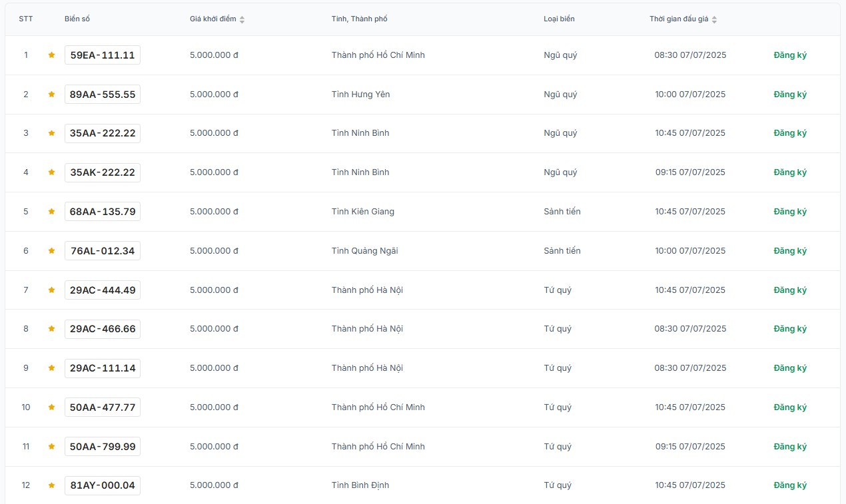This screenshot has height=504, width=846.
Task: Select plate badge 68AA-135.79
Action: (103, 212)
